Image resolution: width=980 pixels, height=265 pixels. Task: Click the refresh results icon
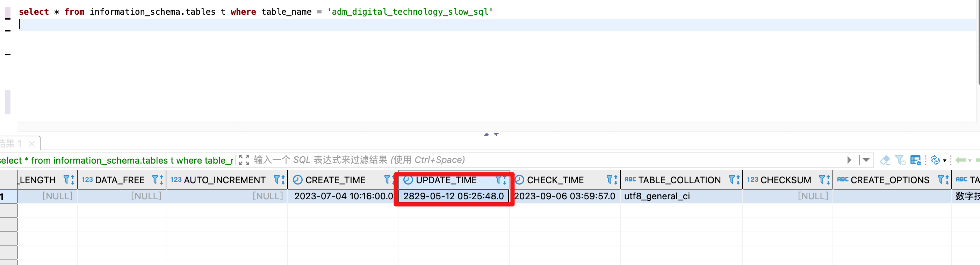[935, 160]
